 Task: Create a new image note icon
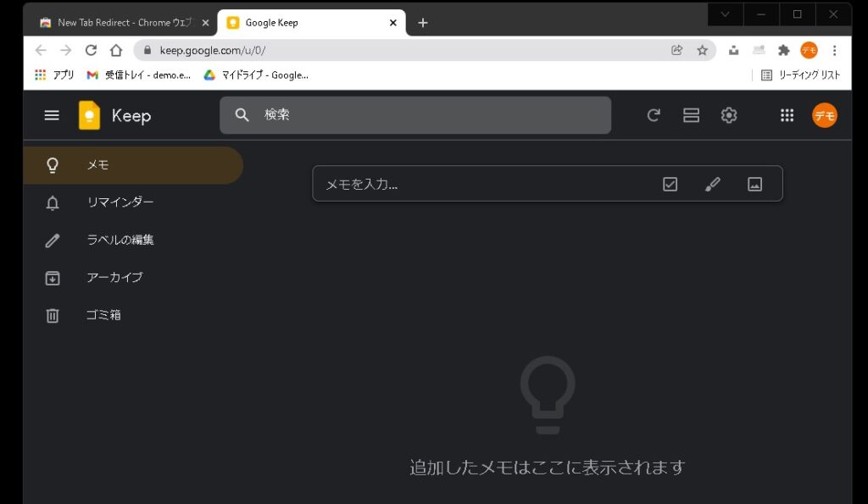[755, 184]
